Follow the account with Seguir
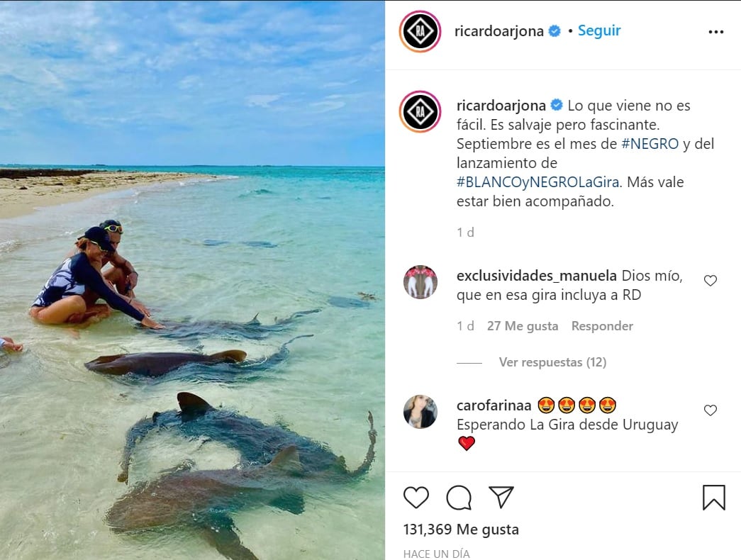 [599, 30]
